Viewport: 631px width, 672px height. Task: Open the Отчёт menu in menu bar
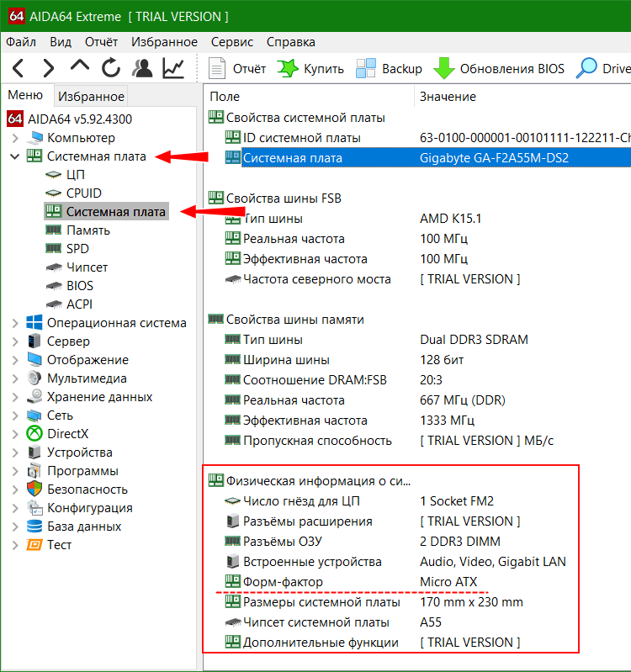click(101, 42)
